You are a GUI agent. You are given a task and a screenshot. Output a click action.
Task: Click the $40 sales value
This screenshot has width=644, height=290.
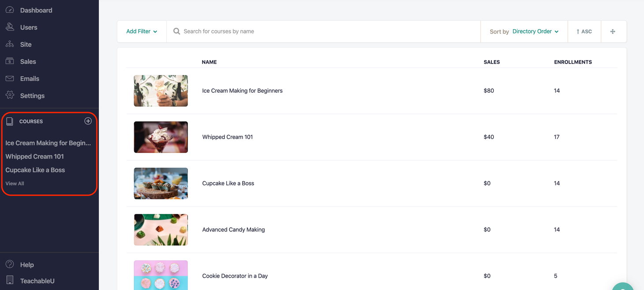[x=489, y=137]
